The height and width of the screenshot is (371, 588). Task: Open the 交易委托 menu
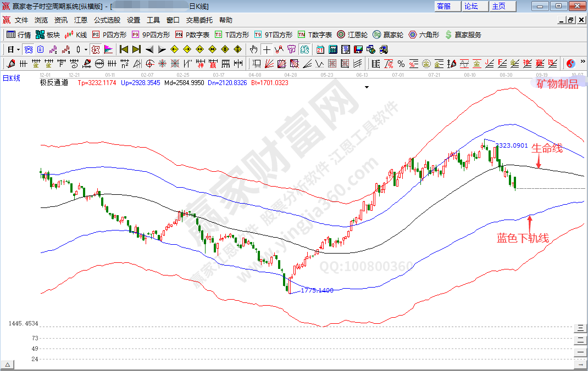[199, 20]
